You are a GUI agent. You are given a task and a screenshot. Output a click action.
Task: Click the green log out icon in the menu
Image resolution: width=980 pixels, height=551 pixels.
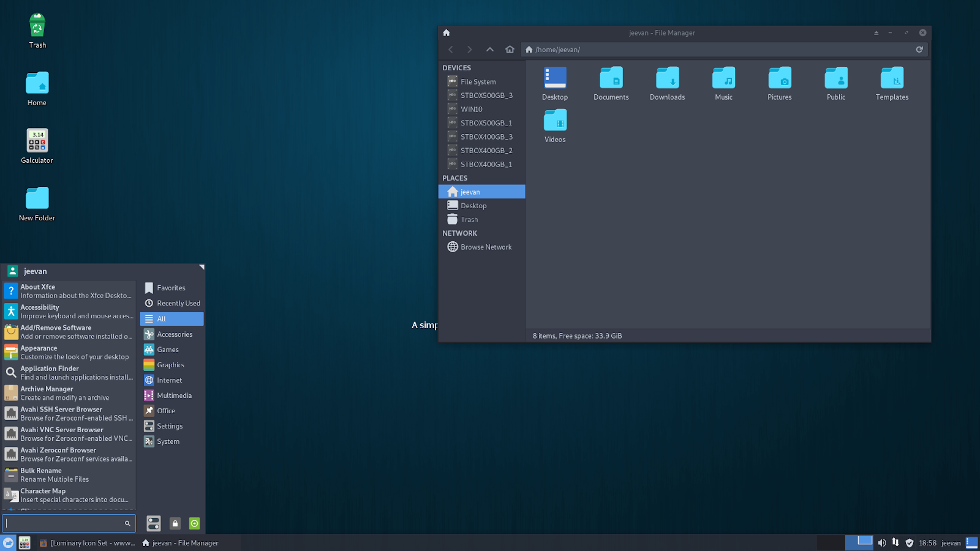pos(194,523)
